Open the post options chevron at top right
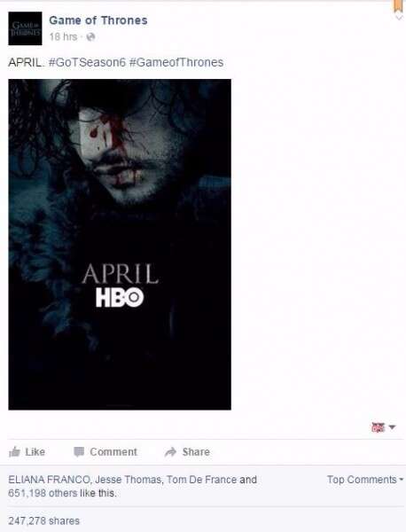Image resolution: width=406 pixels, height=532 pixels. coord(399,18)
